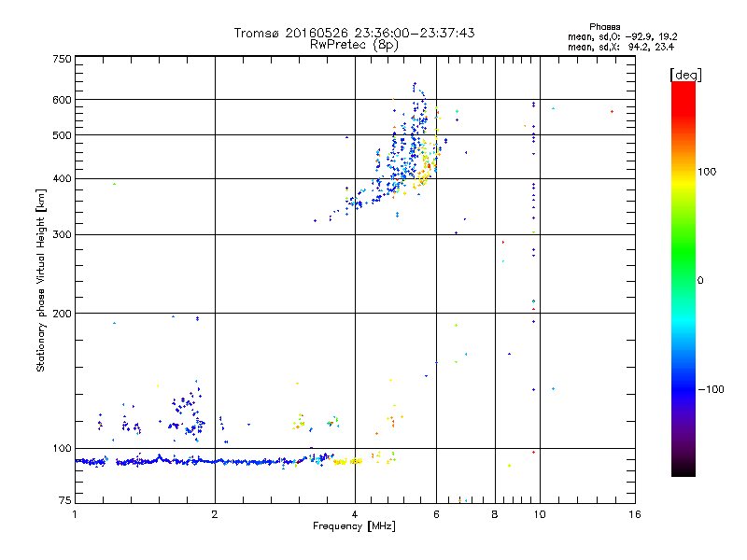Click the x-axis tick label '2'
This screenshot has height=560, width=747.
point(215,514)
